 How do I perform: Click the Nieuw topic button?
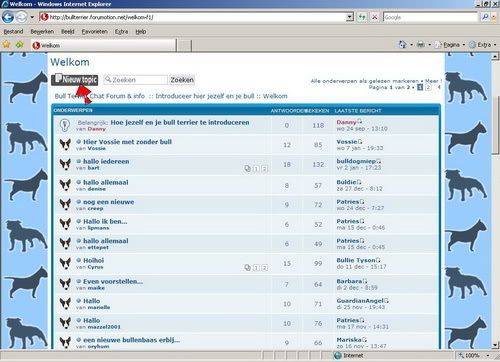(x=74, y=79)
